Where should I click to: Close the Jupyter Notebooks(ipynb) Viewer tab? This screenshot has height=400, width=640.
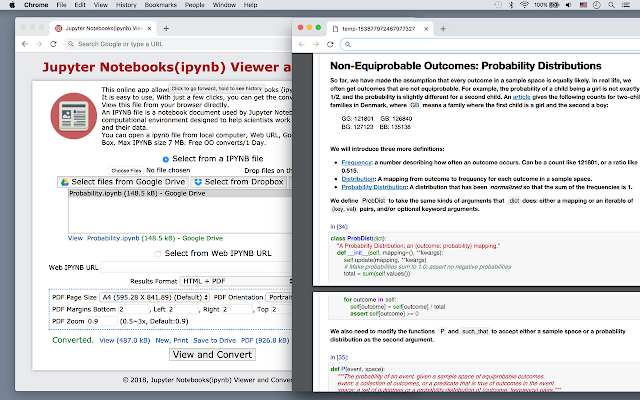(x=149, y=28)
